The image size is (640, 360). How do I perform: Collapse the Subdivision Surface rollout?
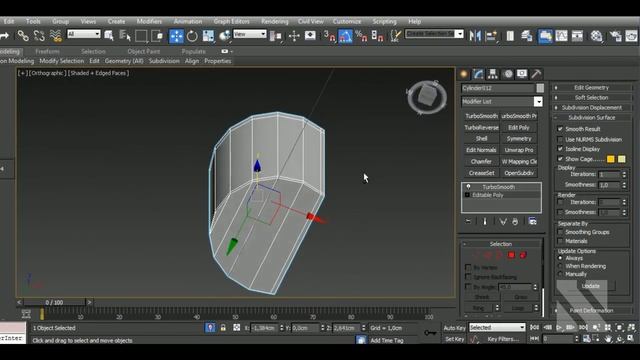[591, 118]
